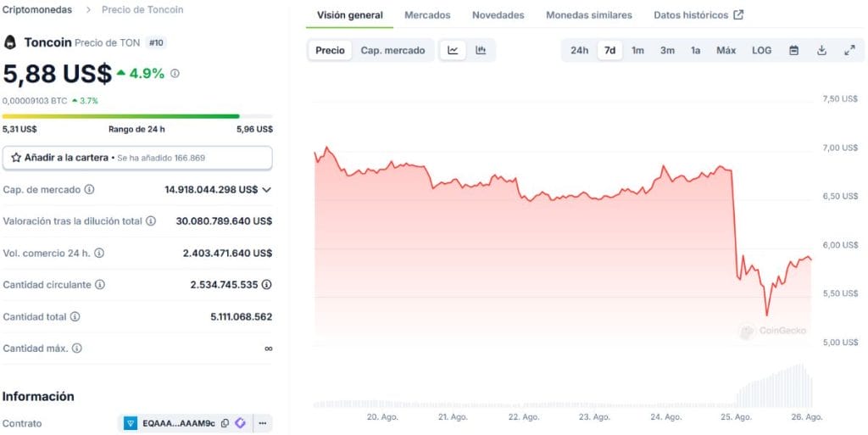Image resolution: width=868 pixels, height=435 pixels.
Task: Set chart range to 3m
Action: pyautogui.click(x=667, y=50)
